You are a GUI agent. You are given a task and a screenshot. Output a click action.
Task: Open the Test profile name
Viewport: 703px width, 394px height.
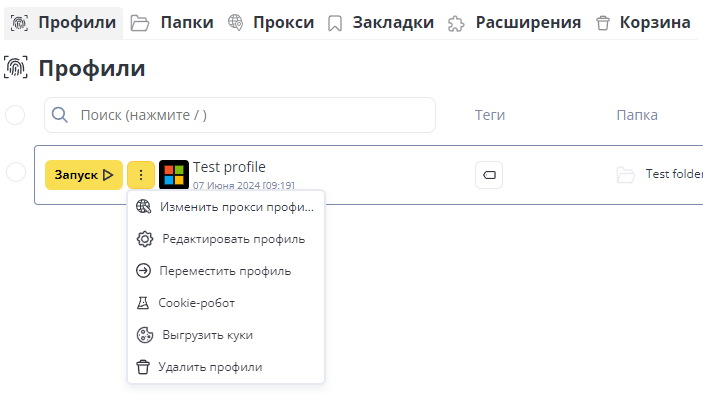pyautogui.click(x=229, y=167)
